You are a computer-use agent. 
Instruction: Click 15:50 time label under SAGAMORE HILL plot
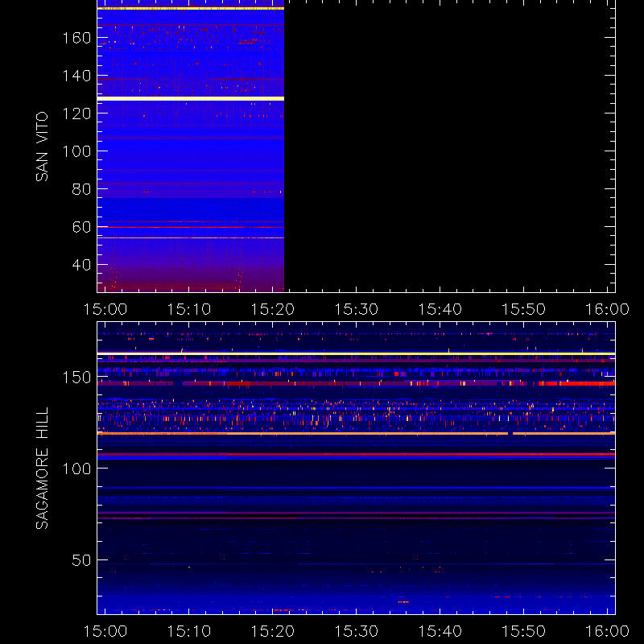[x=524, y=631]
